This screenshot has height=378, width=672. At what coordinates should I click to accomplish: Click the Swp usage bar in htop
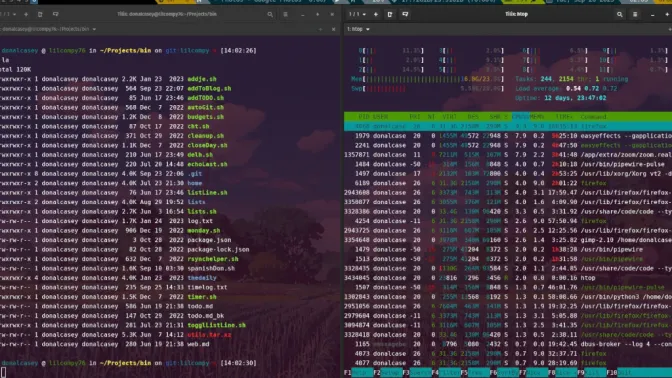click(x=427, y=89)
